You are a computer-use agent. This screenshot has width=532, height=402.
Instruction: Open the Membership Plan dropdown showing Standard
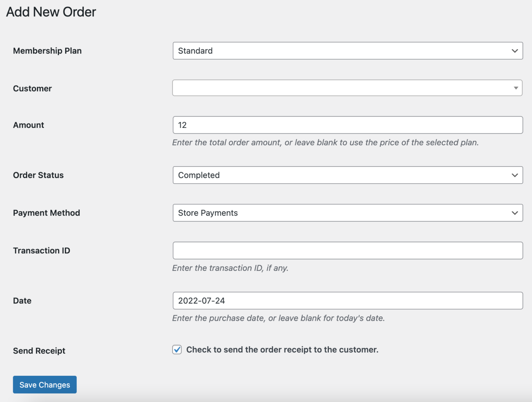pos(348,51)
